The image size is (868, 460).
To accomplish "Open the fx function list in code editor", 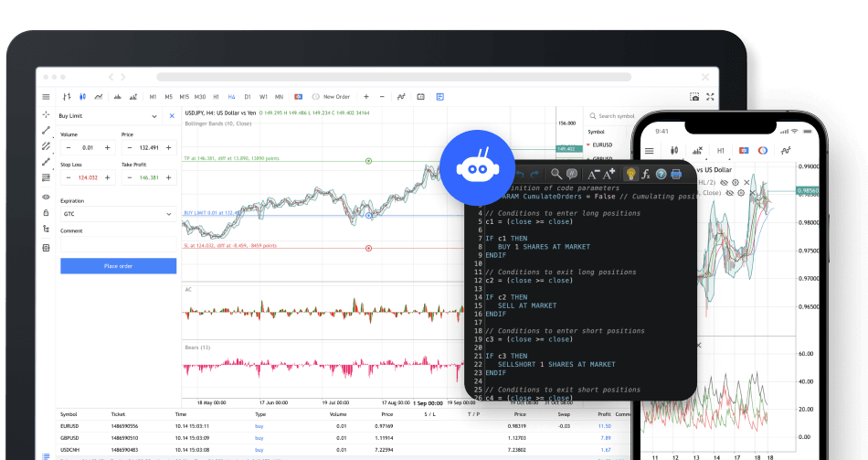I will click(x=645, y=174).
